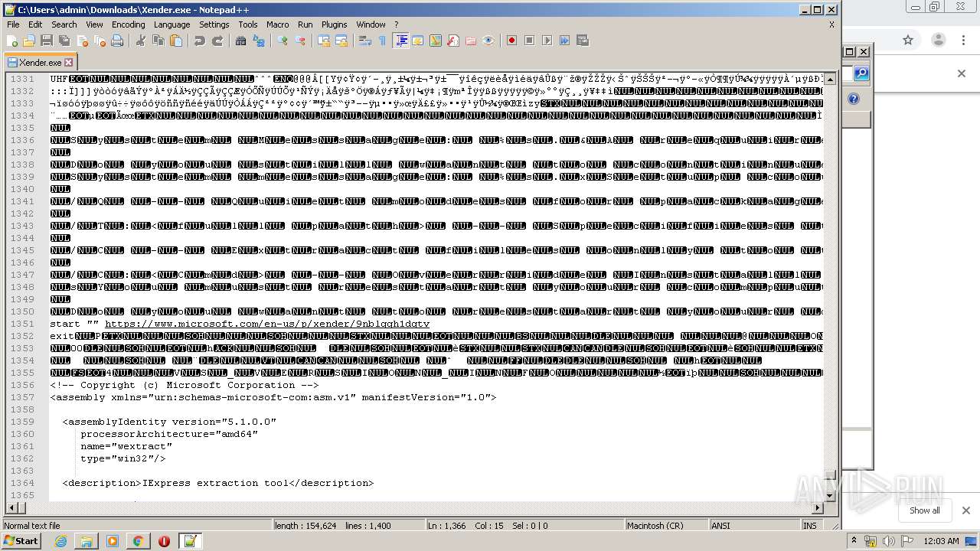Click the Zoom Out toolbar icon

pyautogui.click(x=300, y=41)
